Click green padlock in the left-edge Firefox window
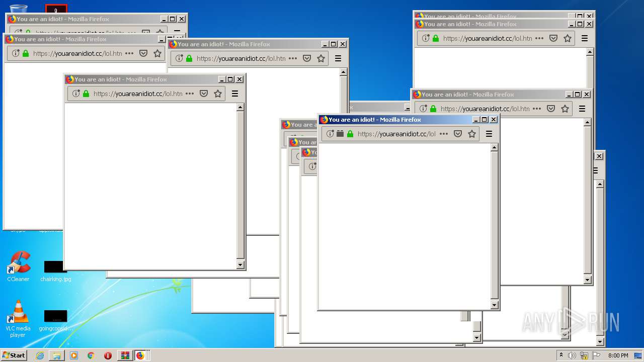The height and width of the screenshot is (362, 644). pos(26,53)
